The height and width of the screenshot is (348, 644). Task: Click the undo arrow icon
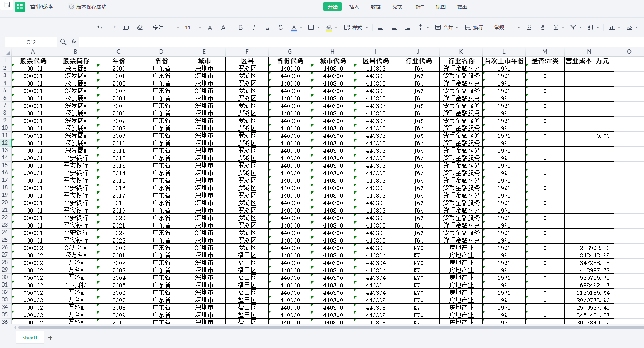click(x=100, y=27)
